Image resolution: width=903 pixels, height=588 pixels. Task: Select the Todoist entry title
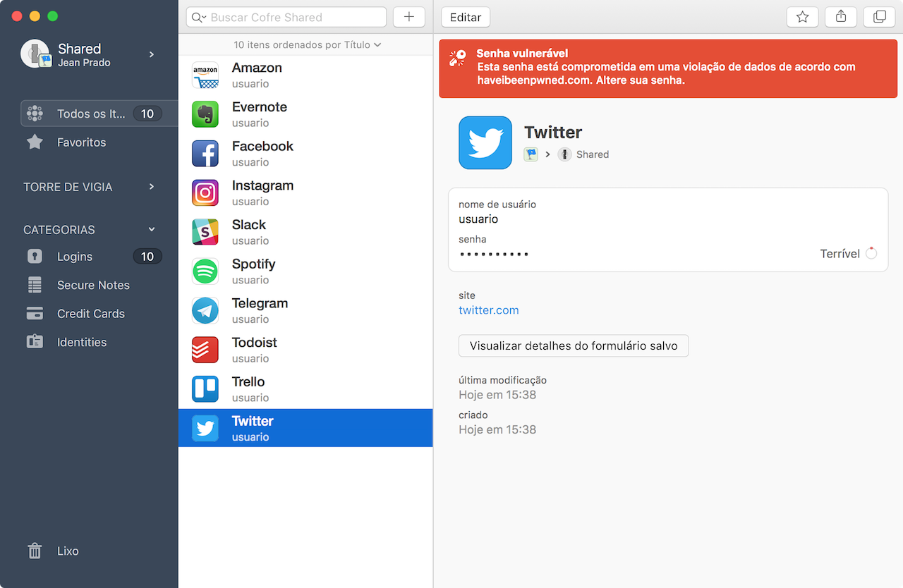(x=255, y=343)
